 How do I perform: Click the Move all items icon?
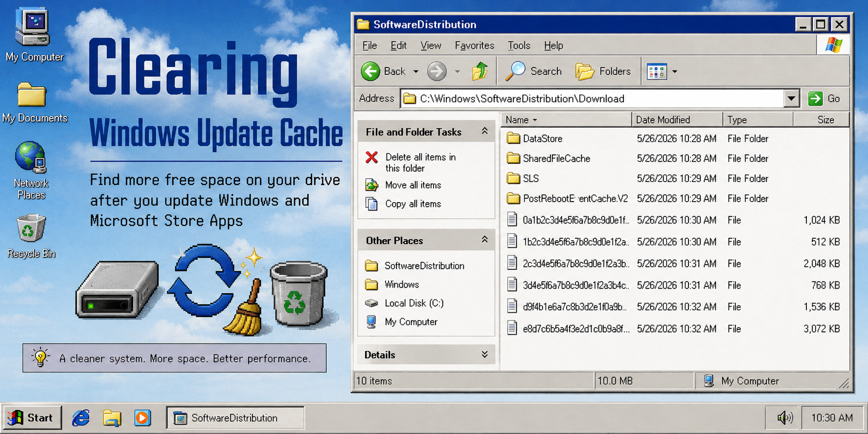click(372, 185)
